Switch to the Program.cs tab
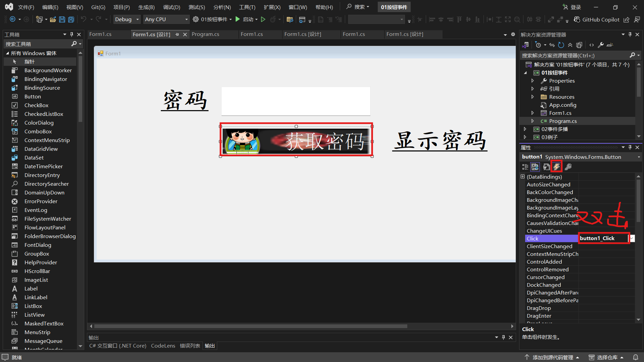Screen dimensions: 644x362 click(x=205, y=34)
